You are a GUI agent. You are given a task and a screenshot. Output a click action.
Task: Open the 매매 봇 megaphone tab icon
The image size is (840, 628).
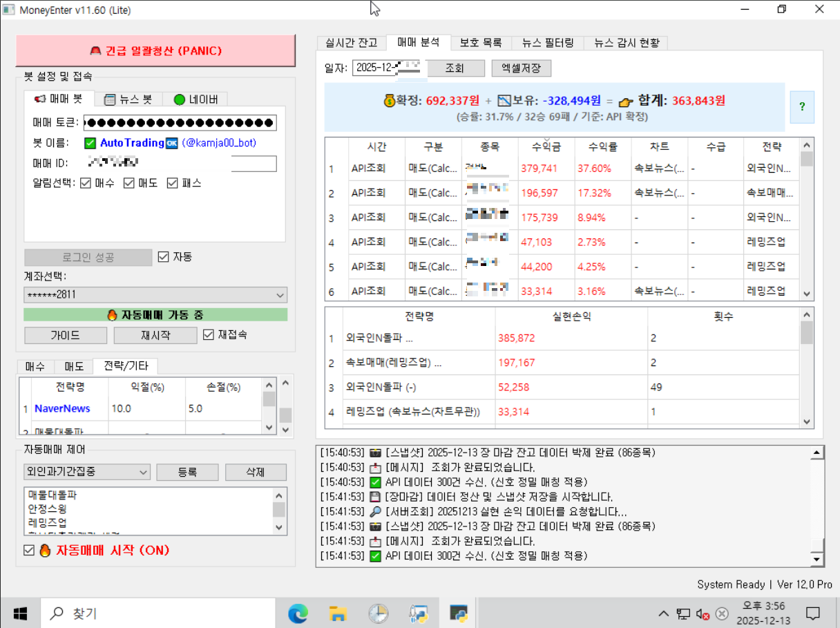pos(40,99)
